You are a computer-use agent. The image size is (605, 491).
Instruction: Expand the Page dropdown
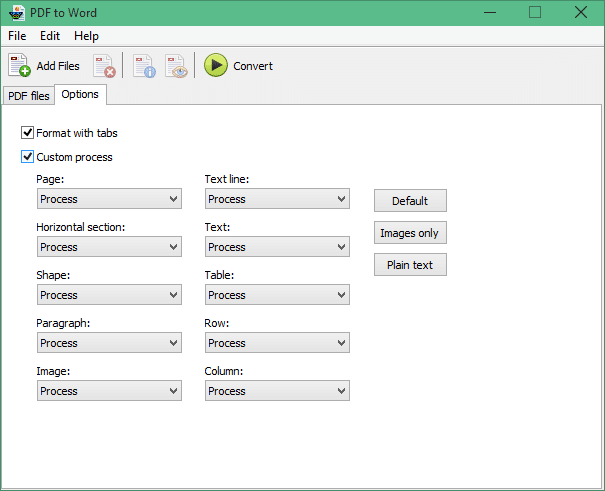(x=109, y=199)
